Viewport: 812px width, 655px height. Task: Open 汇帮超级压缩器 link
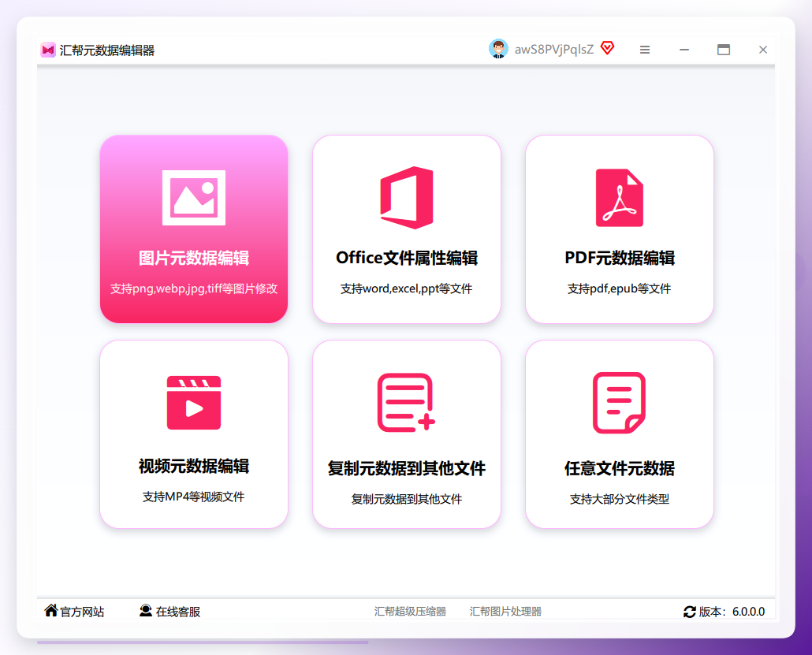410,612
